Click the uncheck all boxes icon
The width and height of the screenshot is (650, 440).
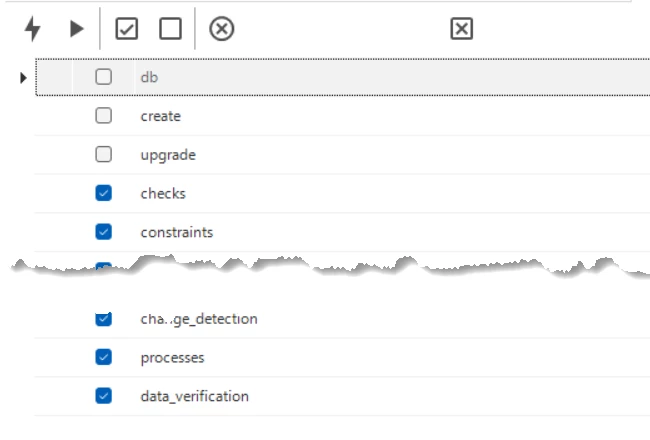coord(170,30)
